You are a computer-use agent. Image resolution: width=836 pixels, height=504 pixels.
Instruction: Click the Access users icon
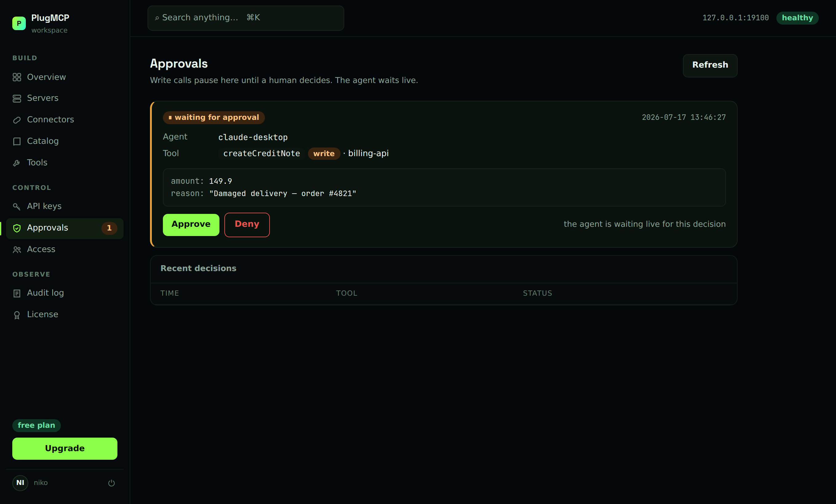click(17, 250)
